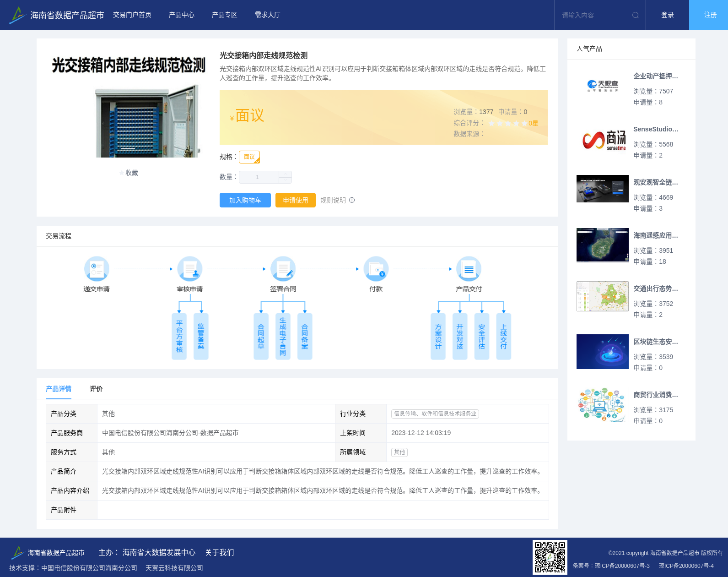Image resolution: width=728 pixels, height=577 pixels.
Task: Click in the search input field
Action: point(593,15)
